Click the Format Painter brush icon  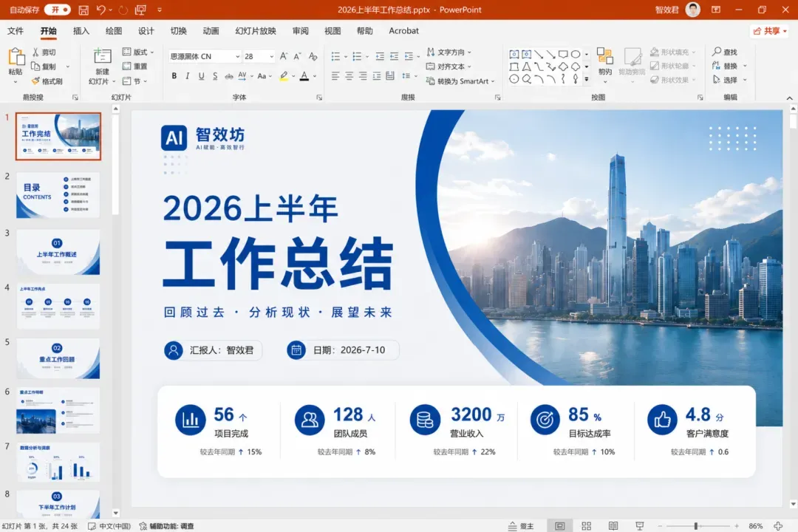[35, 81]
